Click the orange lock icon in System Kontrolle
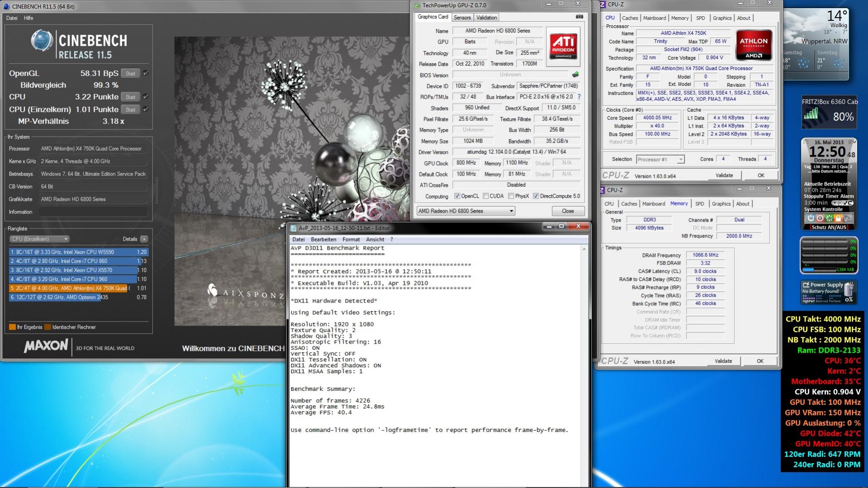This screenshot has width=868, height=488. click(838, 218)
